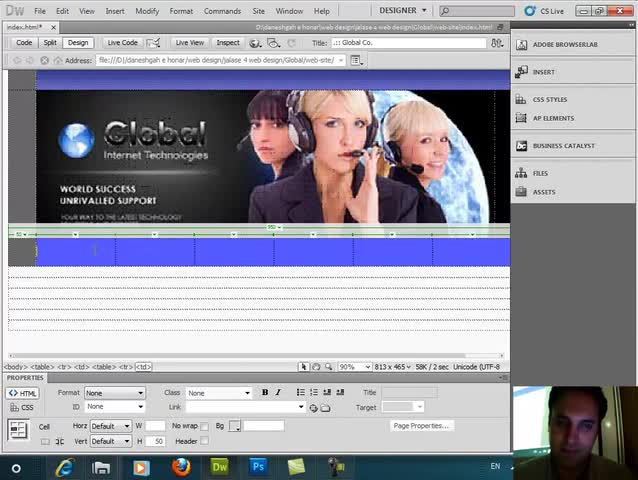This screenshot has width=638, height=480.
Task: Click the Home icon in address bar
Action: click(58, 61)
